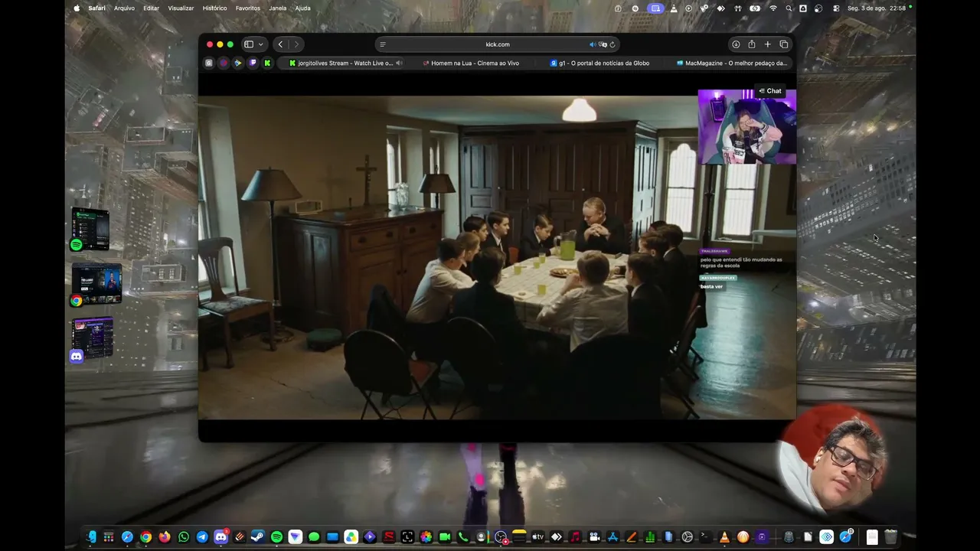Open the Safari share button
Image resolution: width=980 pixels, height=551 pixels.
pos(752,44)
